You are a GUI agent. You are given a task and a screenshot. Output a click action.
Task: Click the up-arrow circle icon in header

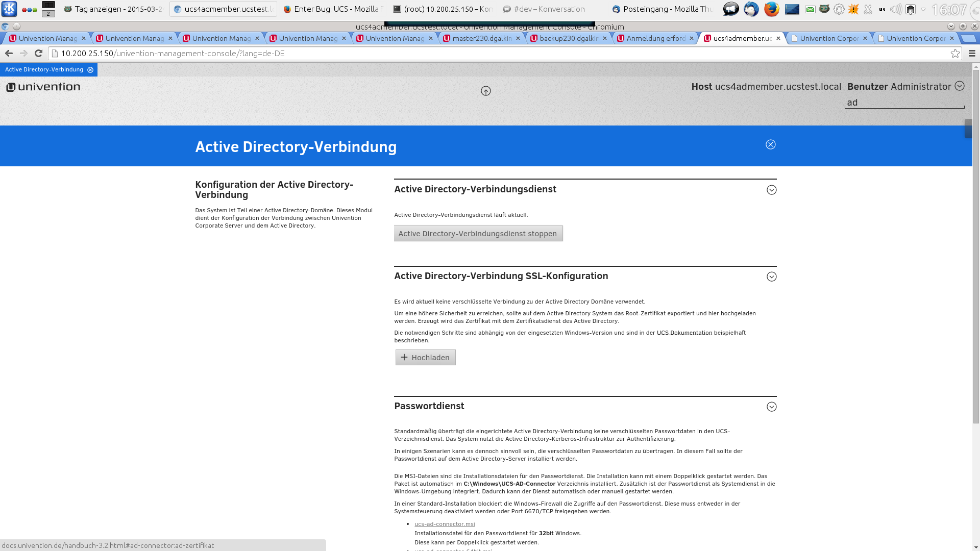click(x=485, y=91)
